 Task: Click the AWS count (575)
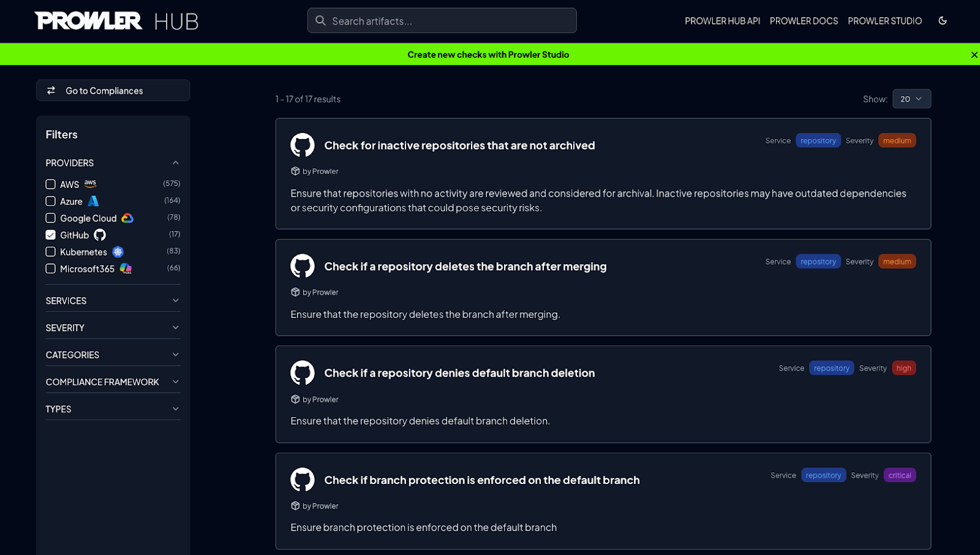[x=171, y=184]
